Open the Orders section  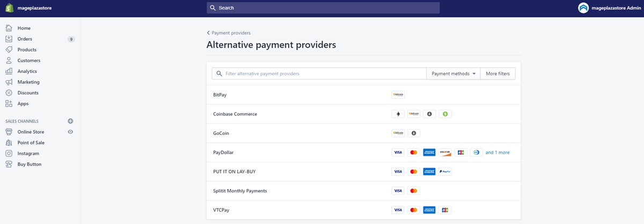tap(25, 39)
